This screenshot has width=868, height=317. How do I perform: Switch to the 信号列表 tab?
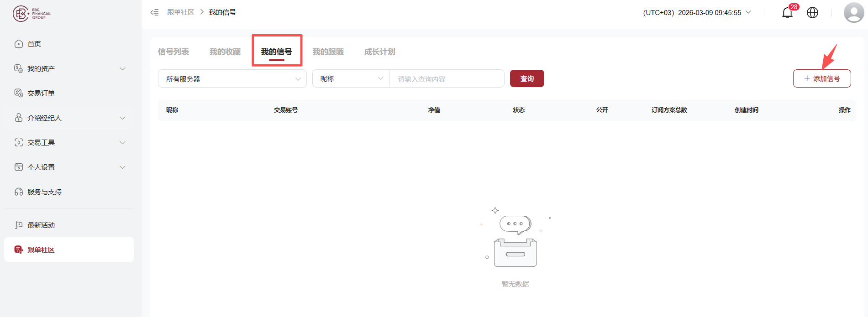[x=174, y=52]
